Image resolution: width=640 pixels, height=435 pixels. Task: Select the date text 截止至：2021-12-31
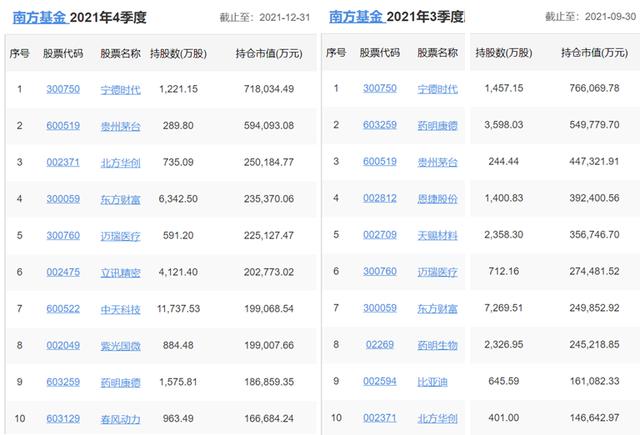pos(265,18)
